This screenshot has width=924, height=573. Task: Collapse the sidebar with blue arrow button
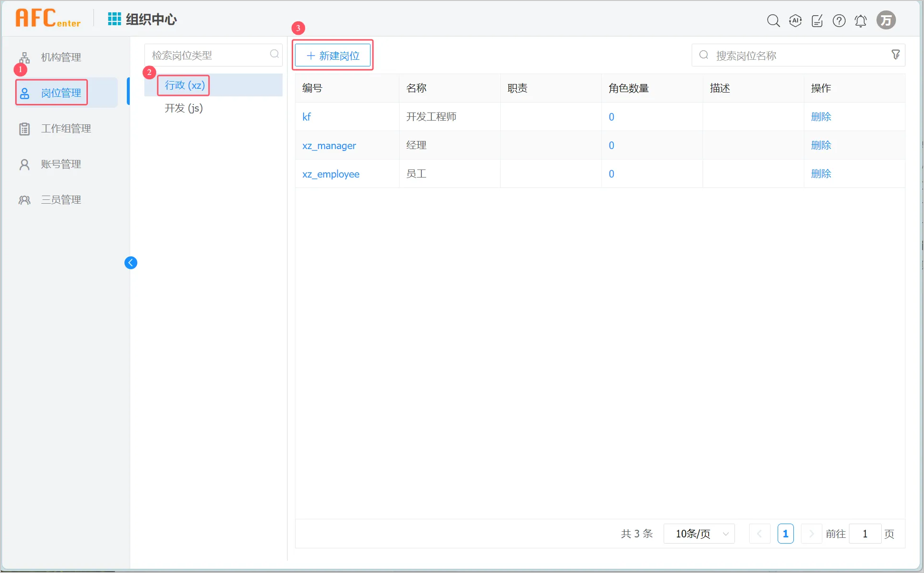click(x=131, y=263)
